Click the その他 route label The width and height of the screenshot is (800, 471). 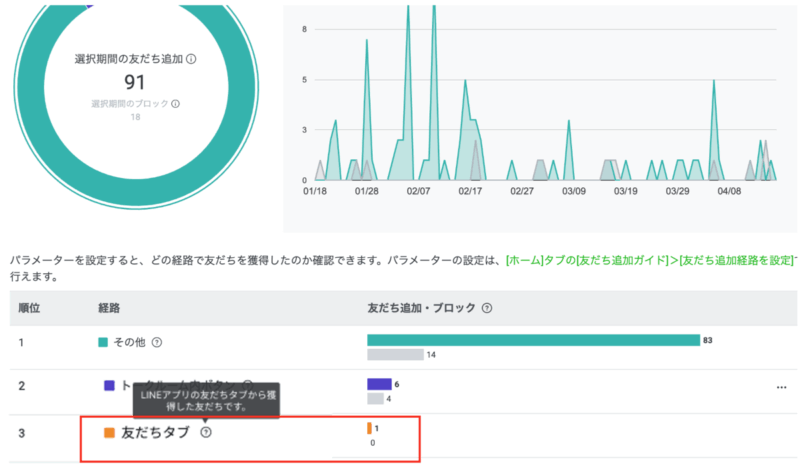(x=130, y=342)
